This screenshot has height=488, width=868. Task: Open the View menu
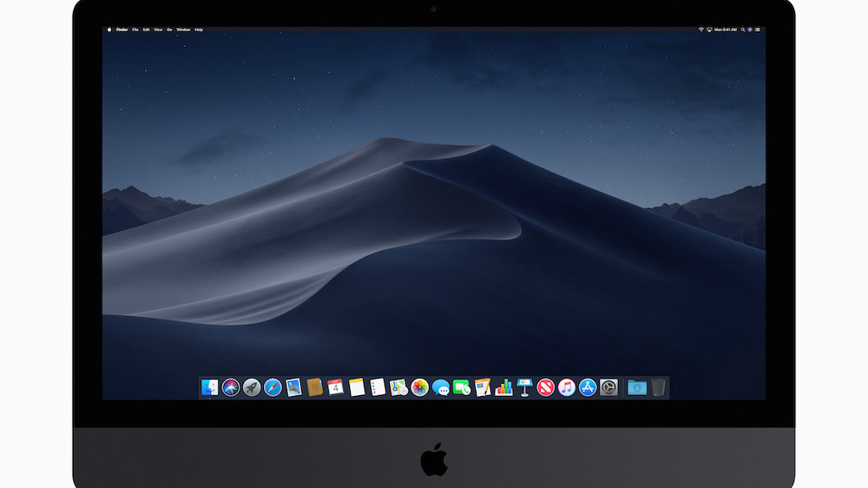158,30
